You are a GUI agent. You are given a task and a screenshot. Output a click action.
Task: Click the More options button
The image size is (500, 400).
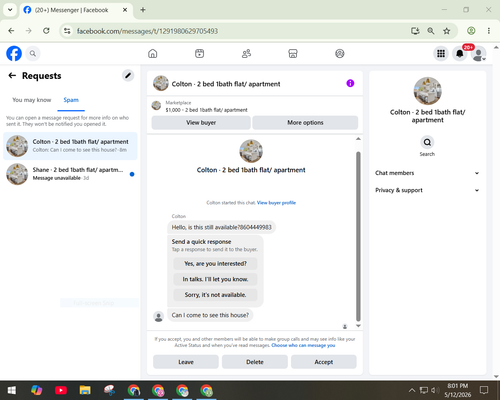[x=305, y=123]
